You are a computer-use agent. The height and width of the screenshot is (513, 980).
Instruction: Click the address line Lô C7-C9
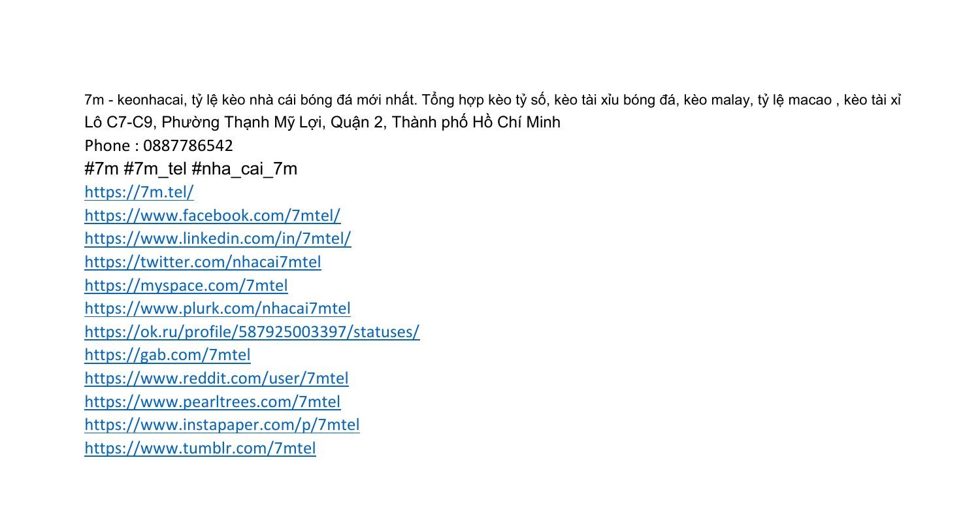[322, 122]
